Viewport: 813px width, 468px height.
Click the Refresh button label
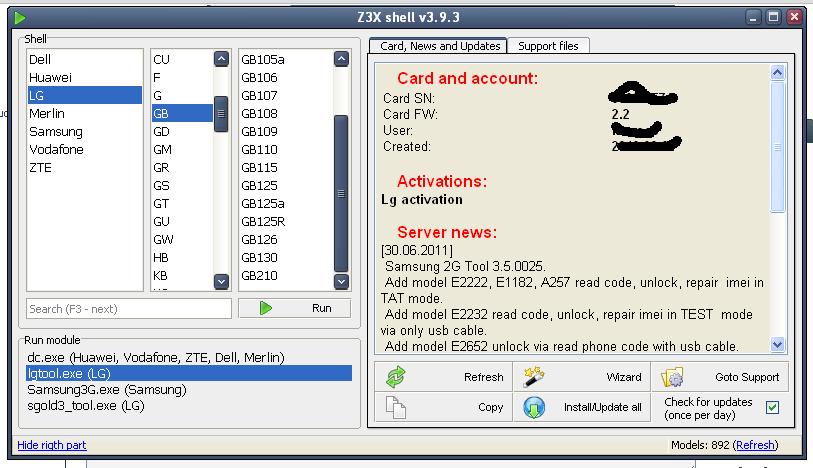(483, 377)
